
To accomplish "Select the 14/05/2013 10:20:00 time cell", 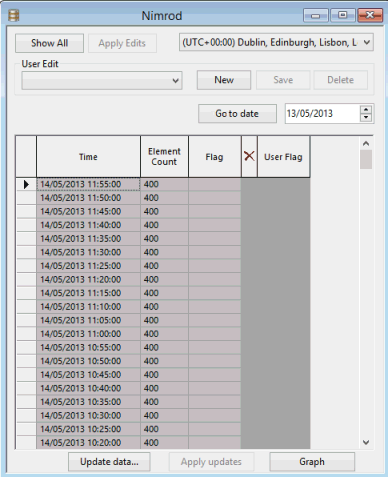I will (x=88, y=443).
